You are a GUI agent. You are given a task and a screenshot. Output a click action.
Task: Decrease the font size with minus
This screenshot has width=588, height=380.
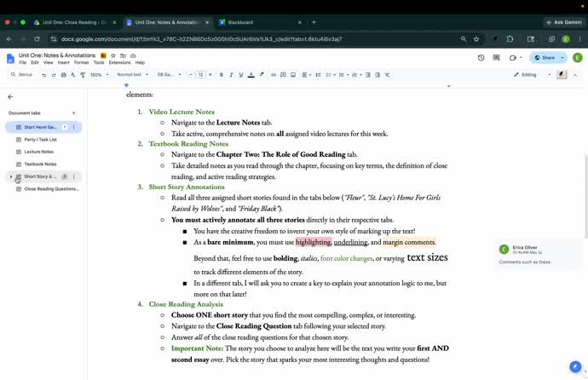click(x=191, y=75)
